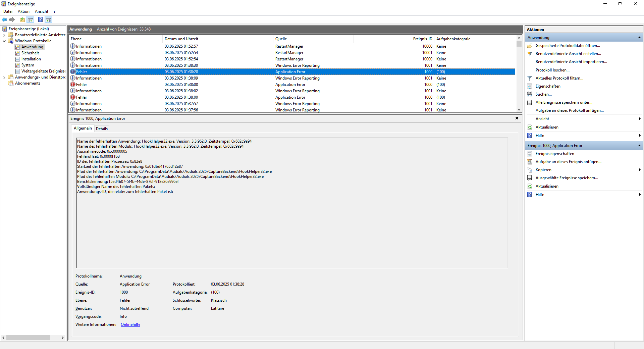Screen dimensions: 644x349
Task: Collapse the Windows-Protokolle tree node
Action: point(4,41)
